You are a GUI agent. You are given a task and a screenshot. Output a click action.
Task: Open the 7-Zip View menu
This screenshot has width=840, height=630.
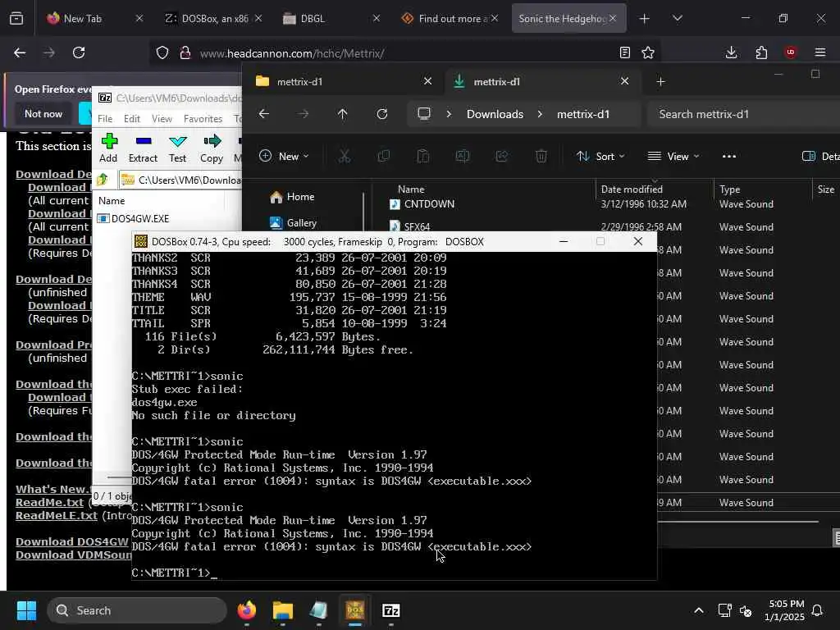click(162, 118)
